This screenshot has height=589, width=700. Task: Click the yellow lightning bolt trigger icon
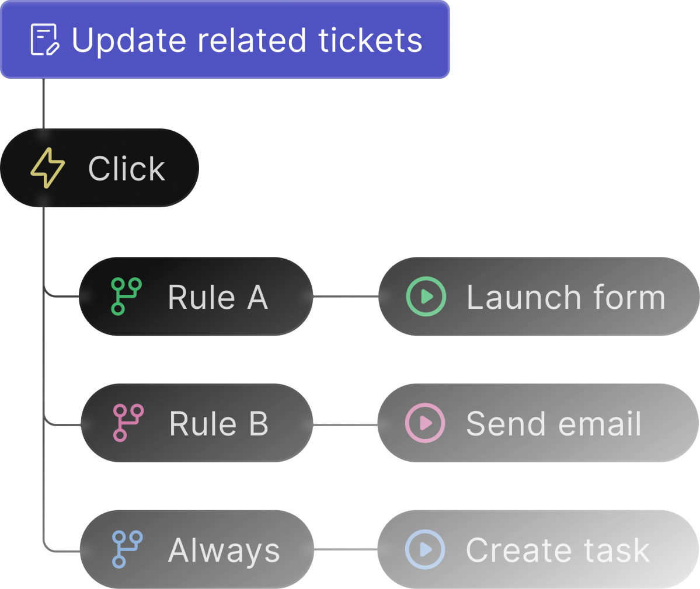pyautogui.click(x=48, y=168)
